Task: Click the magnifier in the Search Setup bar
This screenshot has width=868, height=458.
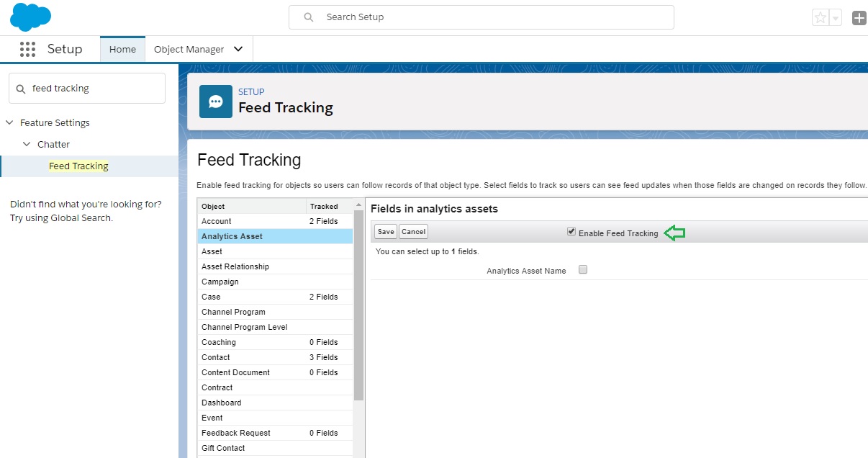Action: [307, 17]
